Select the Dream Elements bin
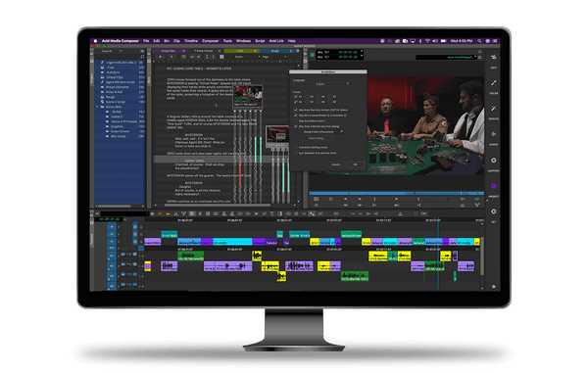 pyautogui.click(x=117, y=87)
